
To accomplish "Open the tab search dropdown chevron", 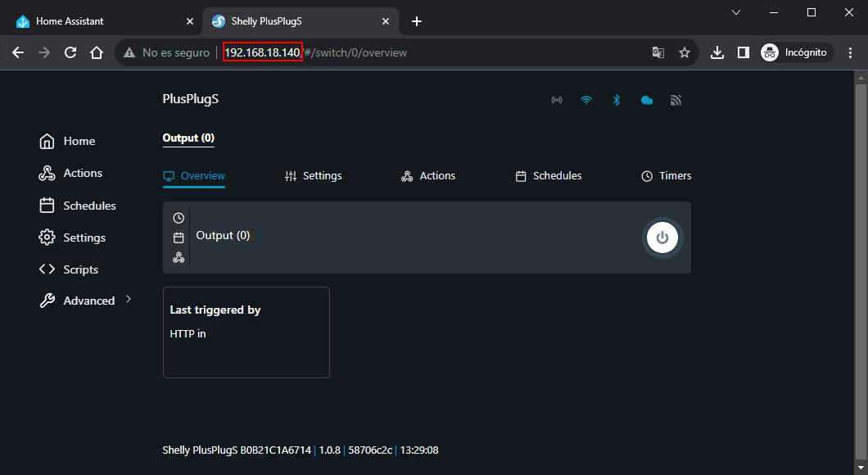I will point(735,12).
